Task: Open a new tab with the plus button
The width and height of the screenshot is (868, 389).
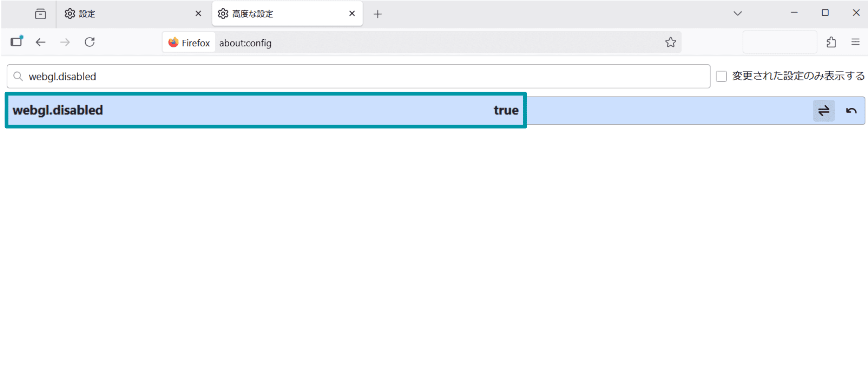Action: tap(377, 14)
